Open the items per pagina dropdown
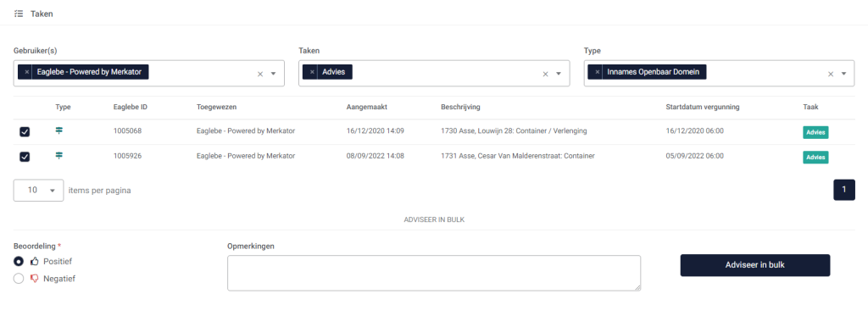 point(38,191)
